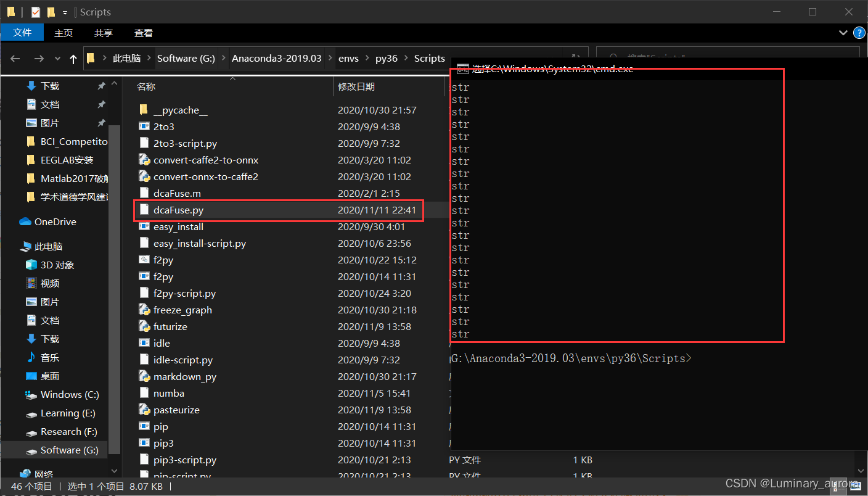Open Windows (C:) drive in sidebar

pos(70,395)
